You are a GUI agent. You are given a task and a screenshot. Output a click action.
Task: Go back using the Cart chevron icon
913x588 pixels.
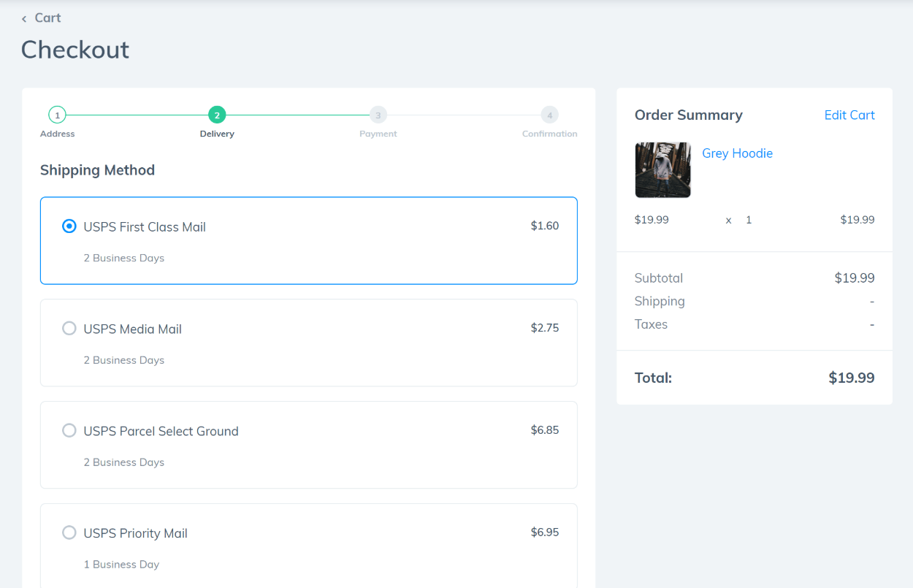(24, 18)
